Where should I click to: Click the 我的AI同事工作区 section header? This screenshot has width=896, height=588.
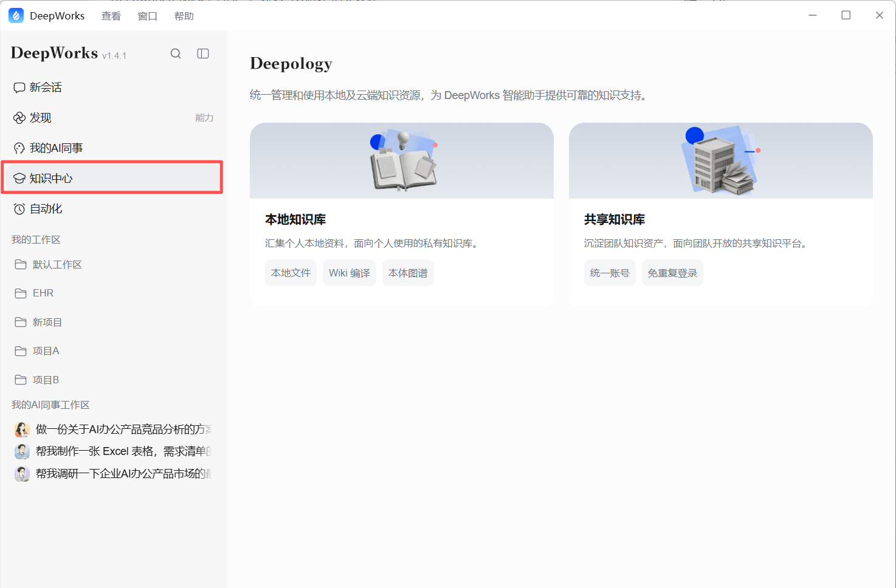click(x=50, y=405)
